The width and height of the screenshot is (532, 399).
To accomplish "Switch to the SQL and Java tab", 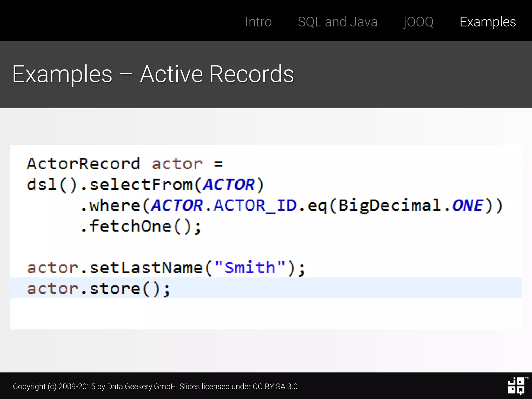I will point(337,22).
